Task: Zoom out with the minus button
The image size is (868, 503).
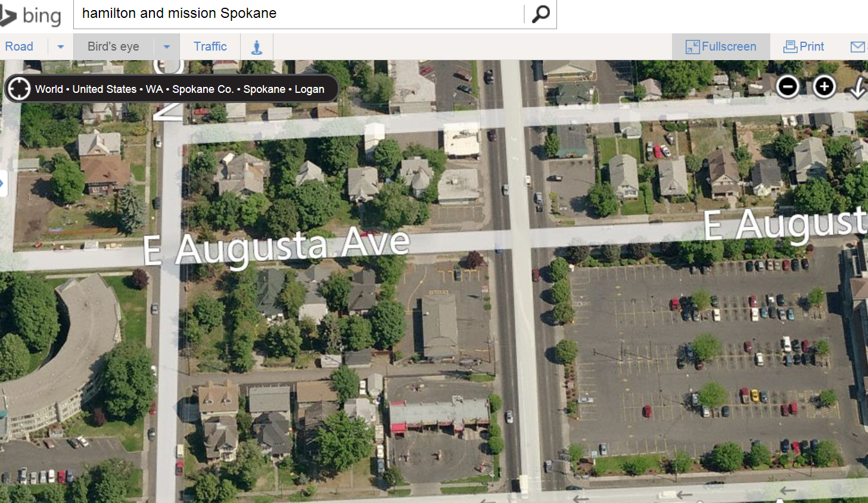Action: pyautogui.click(x=788, y=87)
